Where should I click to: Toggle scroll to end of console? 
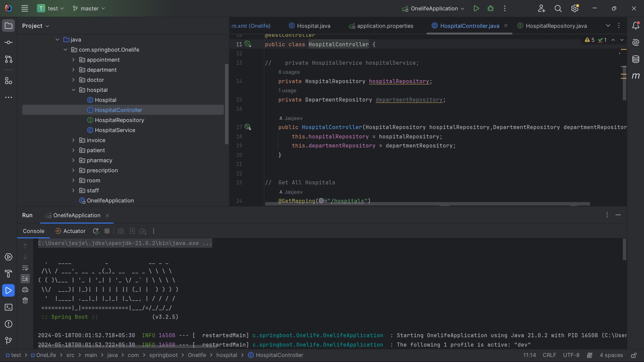click(x=25, y=279)
